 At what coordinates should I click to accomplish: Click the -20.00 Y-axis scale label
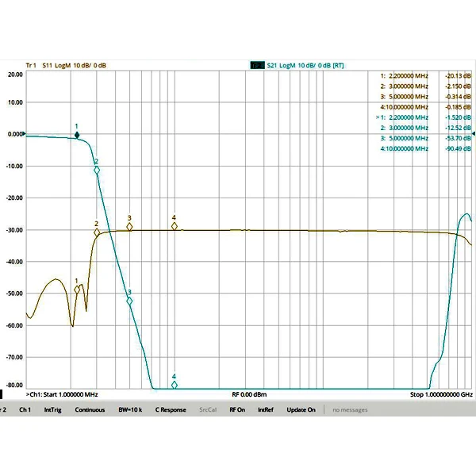pos(14,198)
